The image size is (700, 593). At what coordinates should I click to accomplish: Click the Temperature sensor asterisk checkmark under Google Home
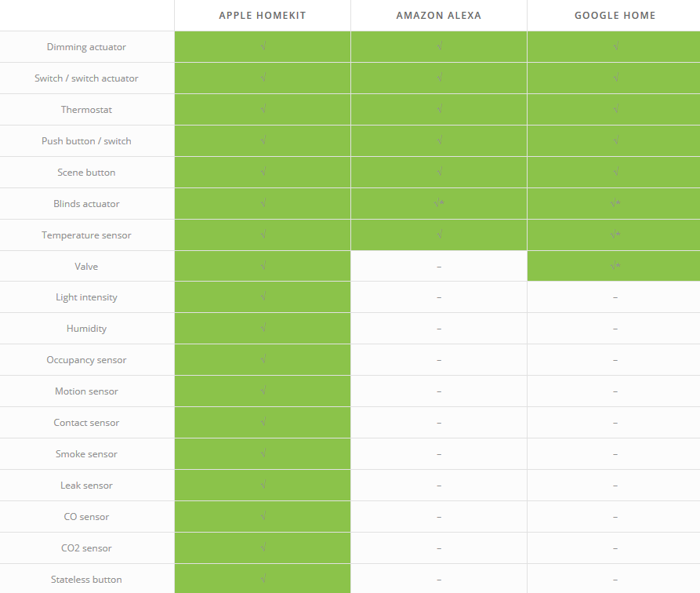(x=615, y=235)
